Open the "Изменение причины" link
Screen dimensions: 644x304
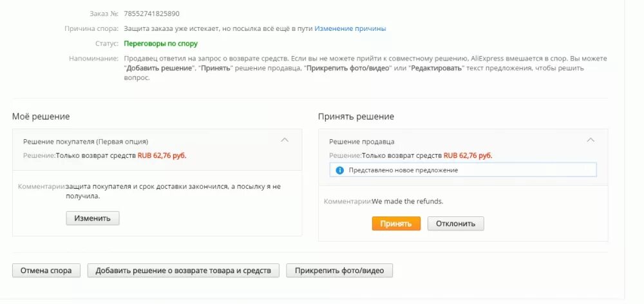(x=350, y=28)
